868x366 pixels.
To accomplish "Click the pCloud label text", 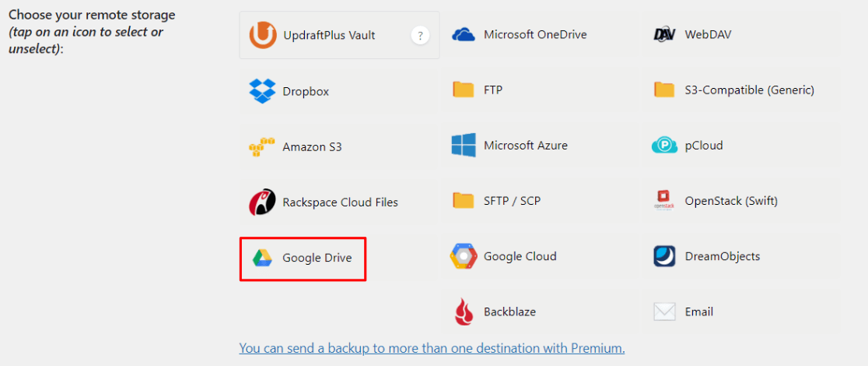I will (704, 146).
